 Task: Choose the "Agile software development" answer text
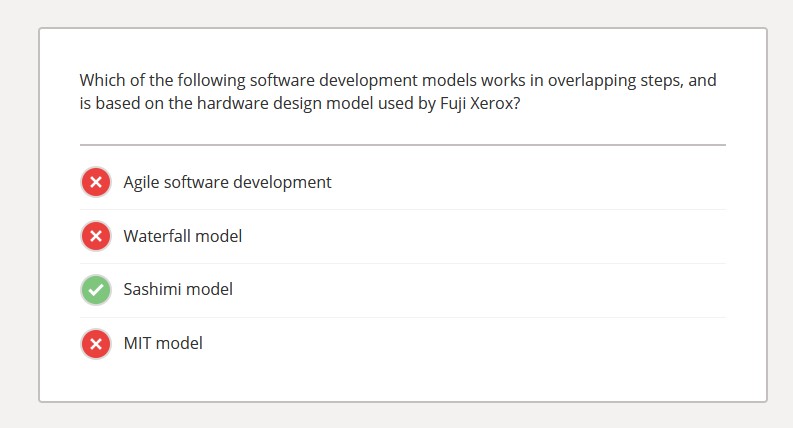(x=227, y=182)
